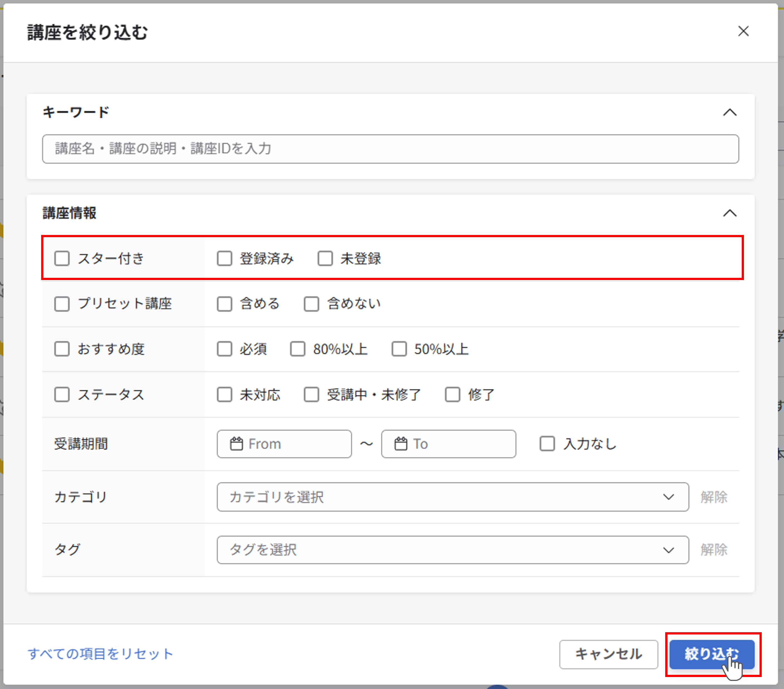
Task: Tick the 必須 checkbox
Action: coord(225,349)
